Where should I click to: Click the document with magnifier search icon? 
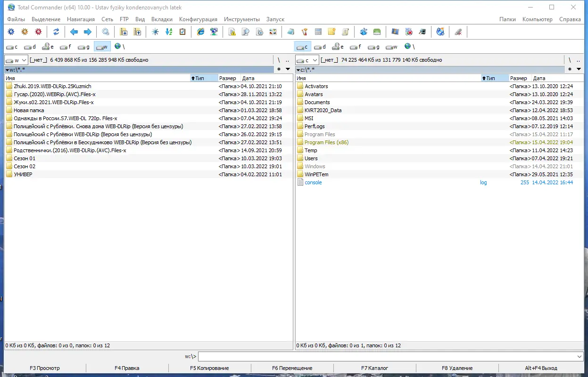(x=246, y=32)
